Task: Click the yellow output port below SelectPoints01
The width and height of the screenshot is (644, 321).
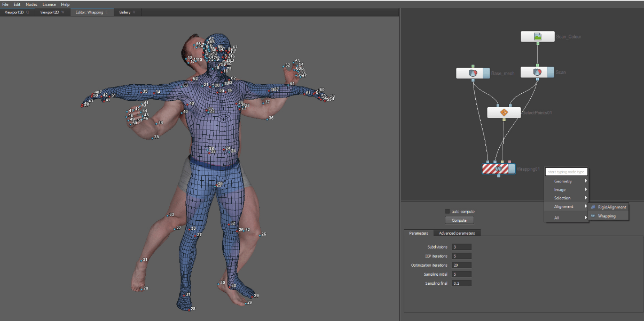Action: click(x=504, y=119)
